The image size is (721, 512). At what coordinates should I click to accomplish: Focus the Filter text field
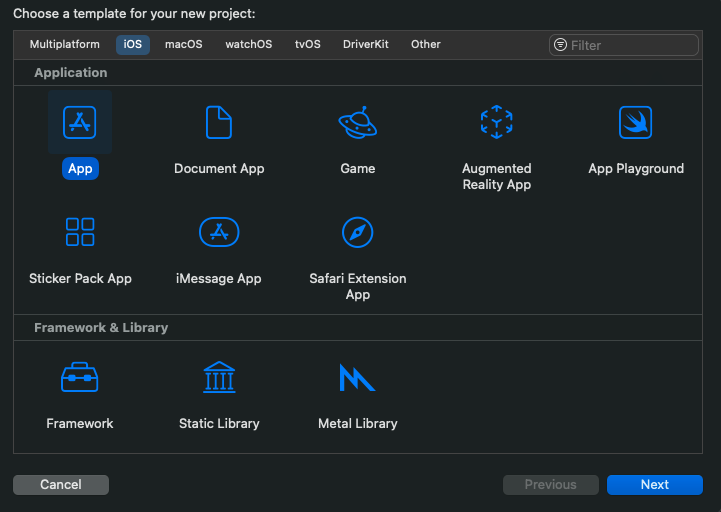click(x=624, y=45)
